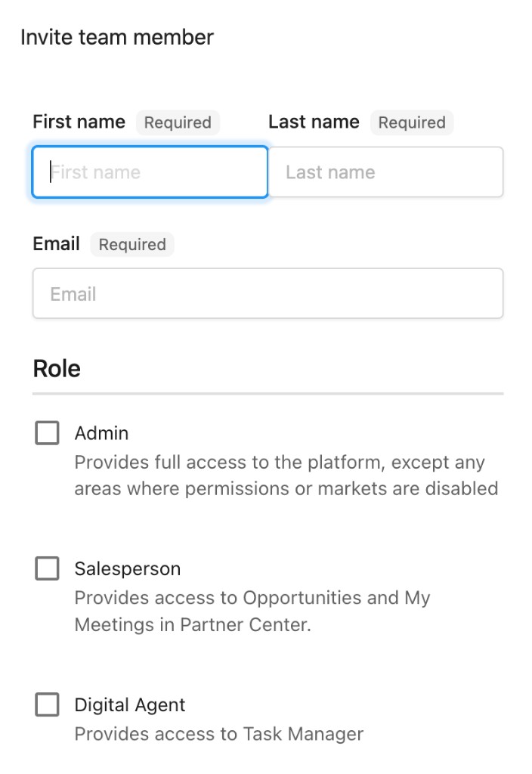
Task: Enable the Salesperson role checkbox
Action: coord(47,568)
